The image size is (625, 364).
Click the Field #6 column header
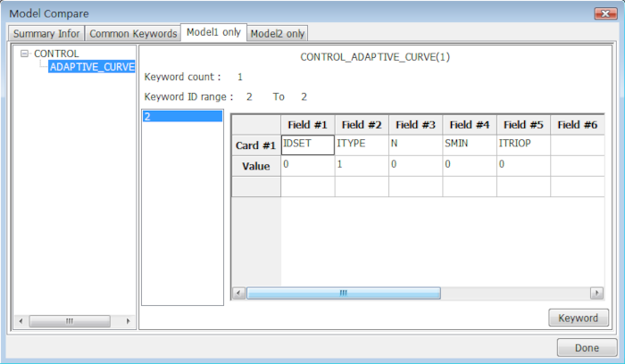click(577, 125)
